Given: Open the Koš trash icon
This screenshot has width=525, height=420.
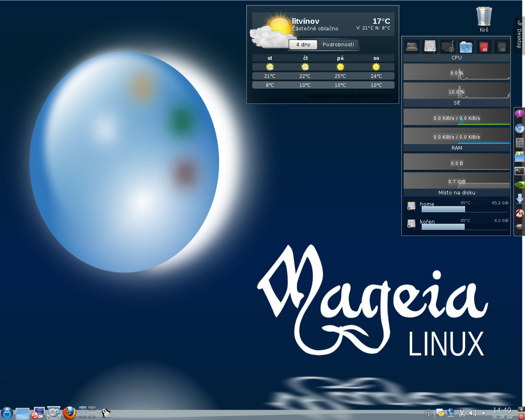Looking at the screenshot, I should point(484,18).
